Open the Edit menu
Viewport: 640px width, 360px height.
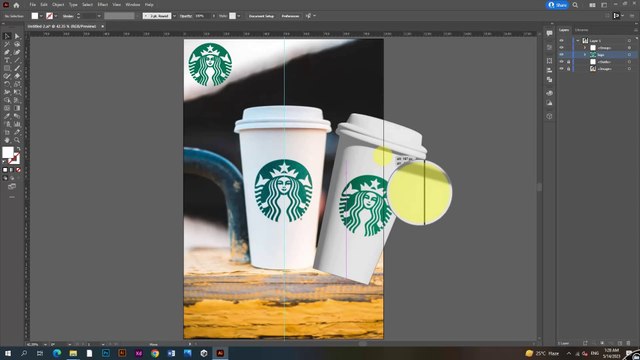44,4
